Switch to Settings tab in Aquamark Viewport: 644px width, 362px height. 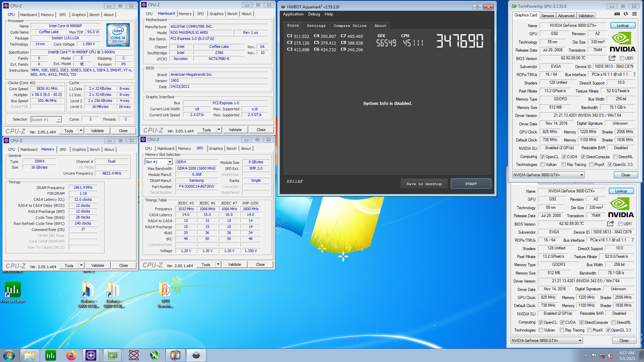pos(316,25)
